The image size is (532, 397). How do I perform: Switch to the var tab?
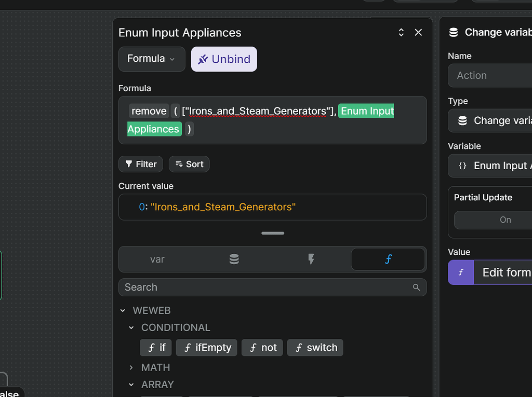pos(157,259)
